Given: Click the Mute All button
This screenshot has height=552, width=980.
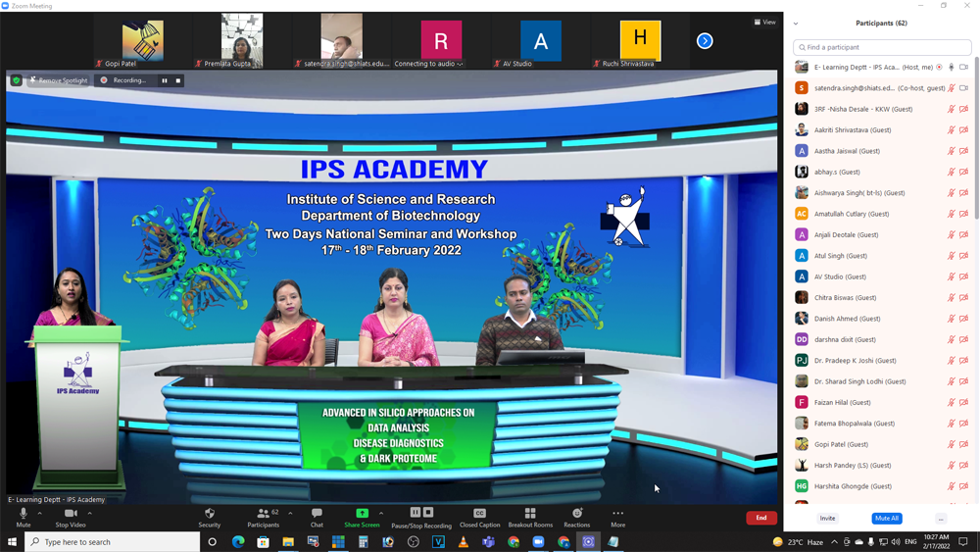Looking at the screenshot, I should (886, 519).
